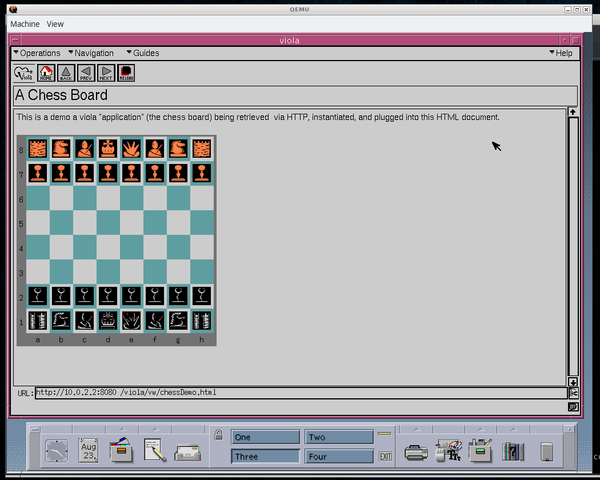Open the printer icon on panel

[416, 452]
